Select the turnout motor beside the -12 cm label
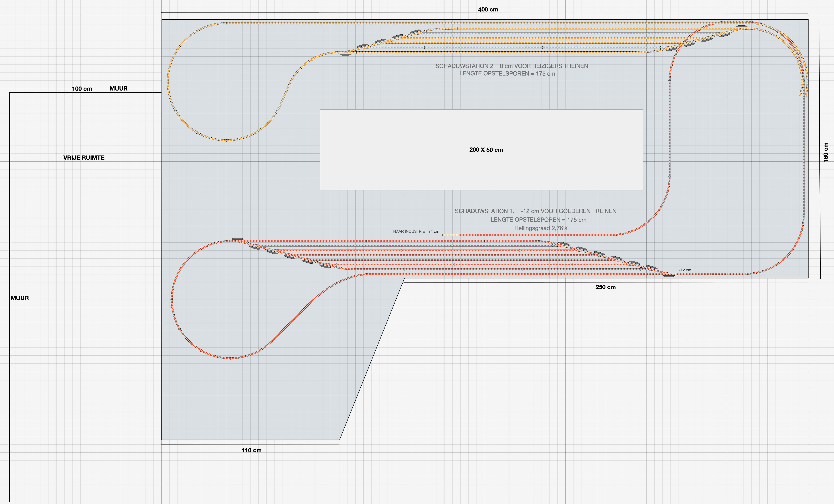 (669, 276)
